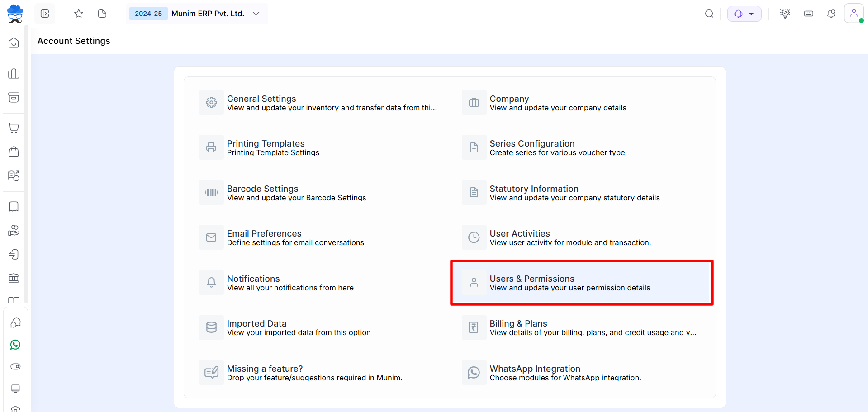Click the bell icon beside Notifications setting
Viewport: 868px width, 412px height.
coord(211,283)
